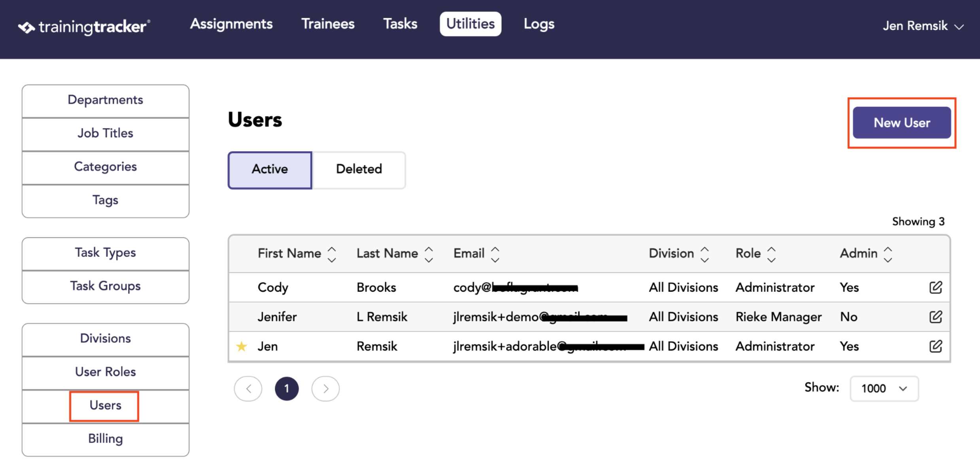Screen dimensions: 980x463
Task: Select page 1 pagination button
Action: pos(287,389)
